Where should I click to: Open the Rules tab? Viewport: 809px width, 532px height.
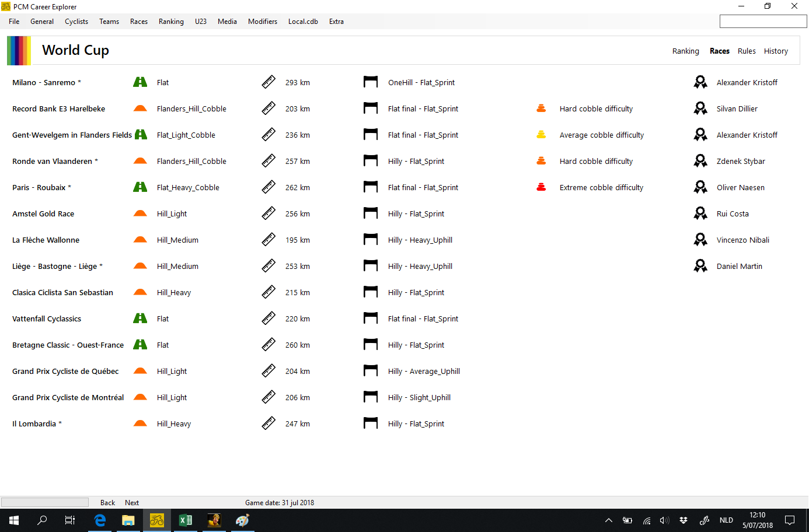[x=747, y=51]
